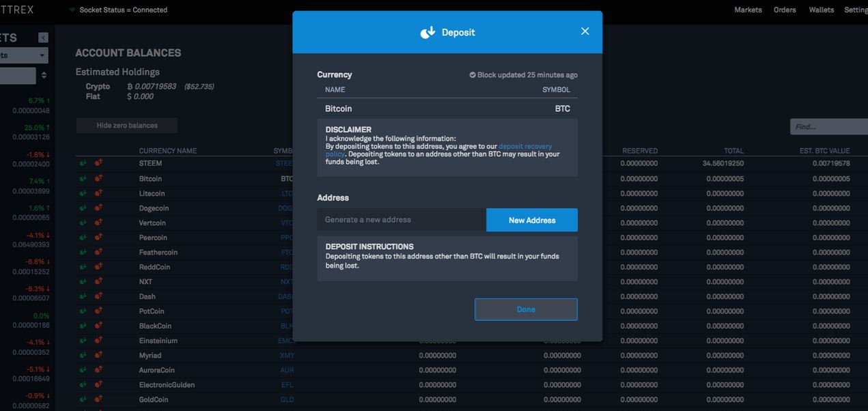The width and height of the screenshot is (868, 411).
Task: Sort by the RESERVED column header
Action: coord(640,151)
